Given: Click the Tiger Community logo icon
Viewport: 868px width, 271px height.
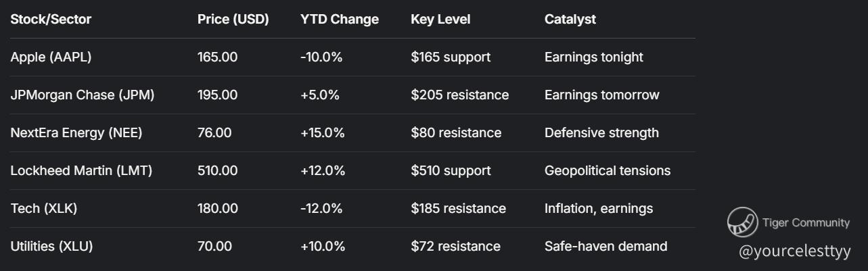Looking at the screenshot, I should click(x=742, y=222).
